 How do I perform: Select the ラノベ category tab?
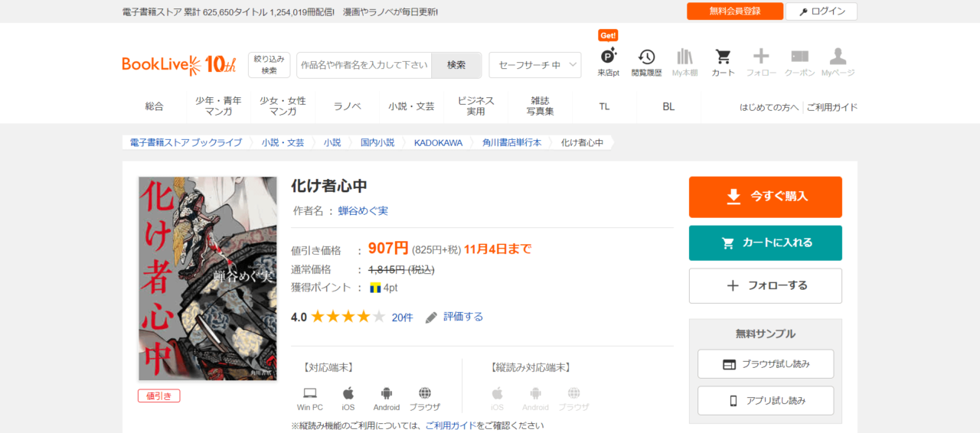click(347, 106)
